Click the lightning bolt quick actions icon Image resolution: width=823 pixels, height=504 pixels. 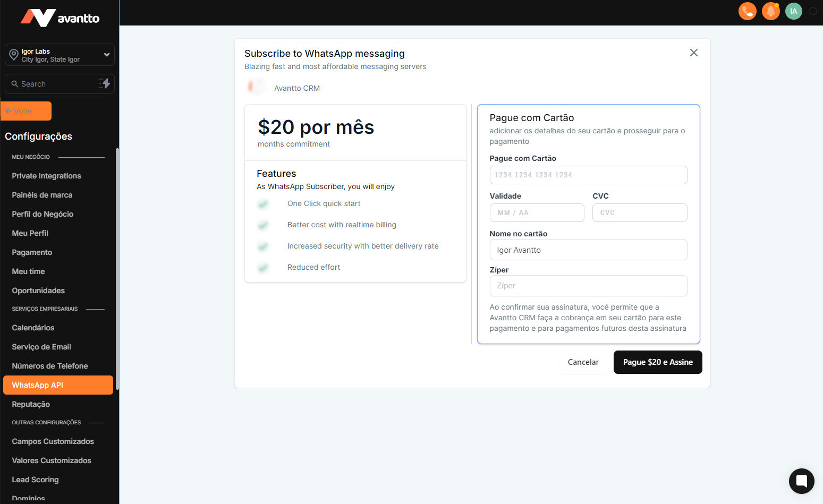pyautogui.click(x=105, y=83)
